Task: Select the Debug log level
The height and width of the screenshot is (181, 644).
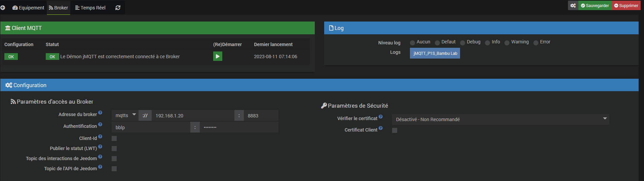Action: tap(462, 43)
